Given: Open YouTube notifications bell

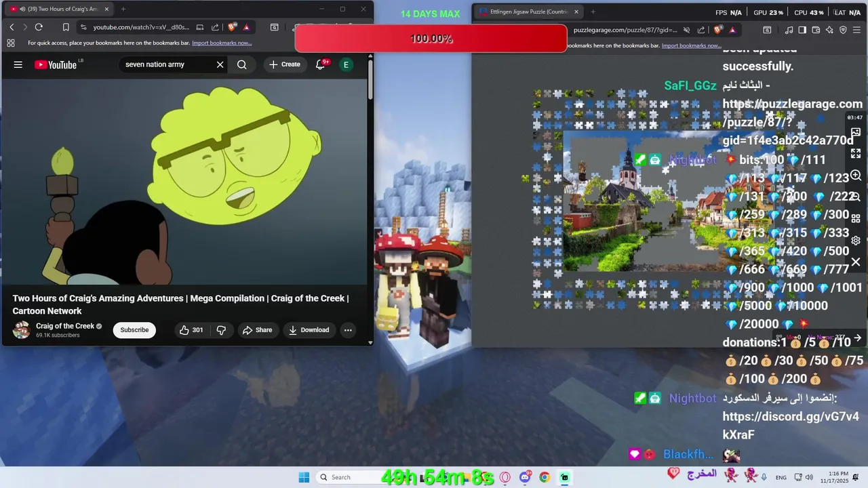Looking at the screenshot, I should coord(321,64).
